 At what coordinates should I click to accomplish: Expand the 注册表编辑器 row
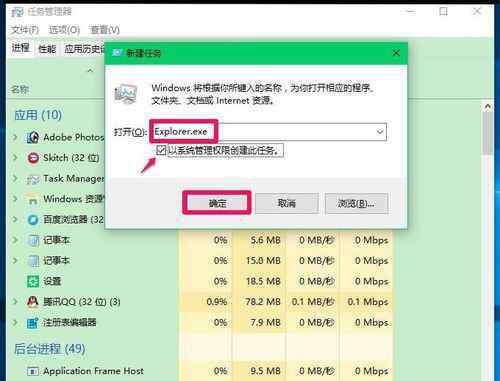[15, 323]
